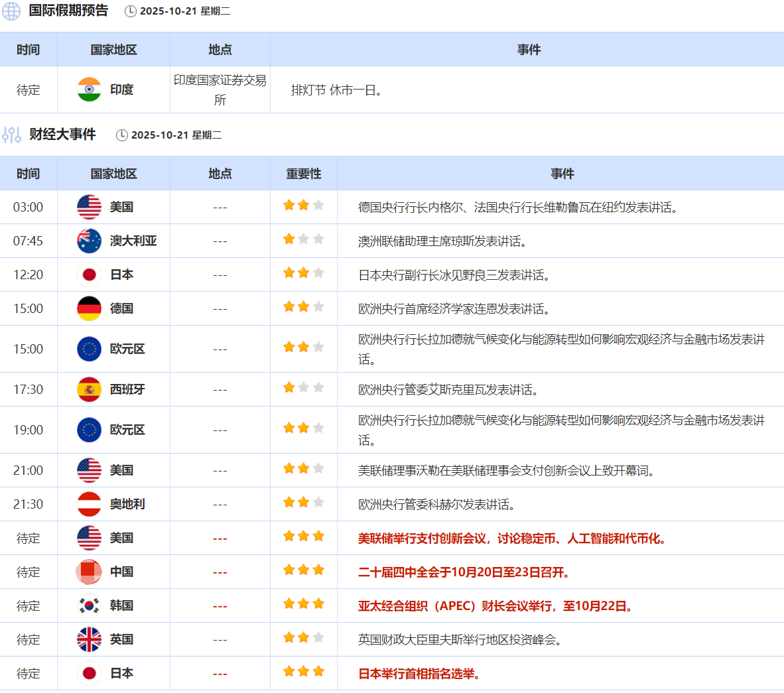Viewport: 784px width, 693px height.
Task: Open the APEC 财长会议 event headline
Action: (495, 606)
